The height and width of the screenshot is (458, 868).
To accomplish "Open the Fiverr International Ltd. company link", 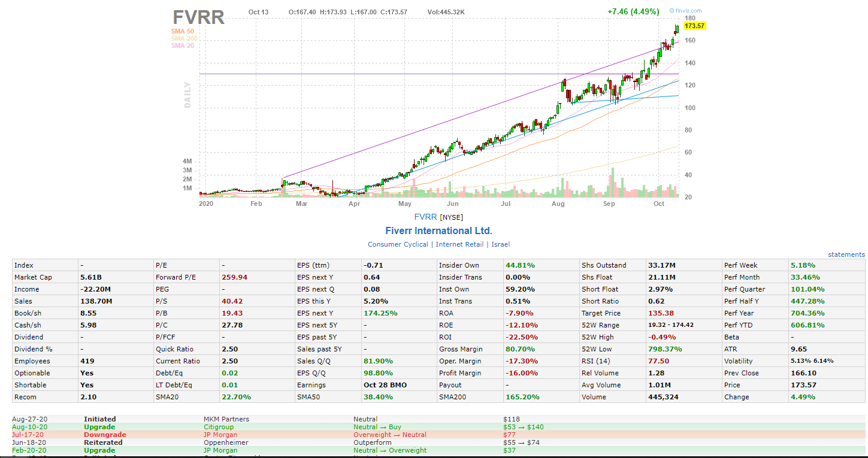I will pos(439,231).
